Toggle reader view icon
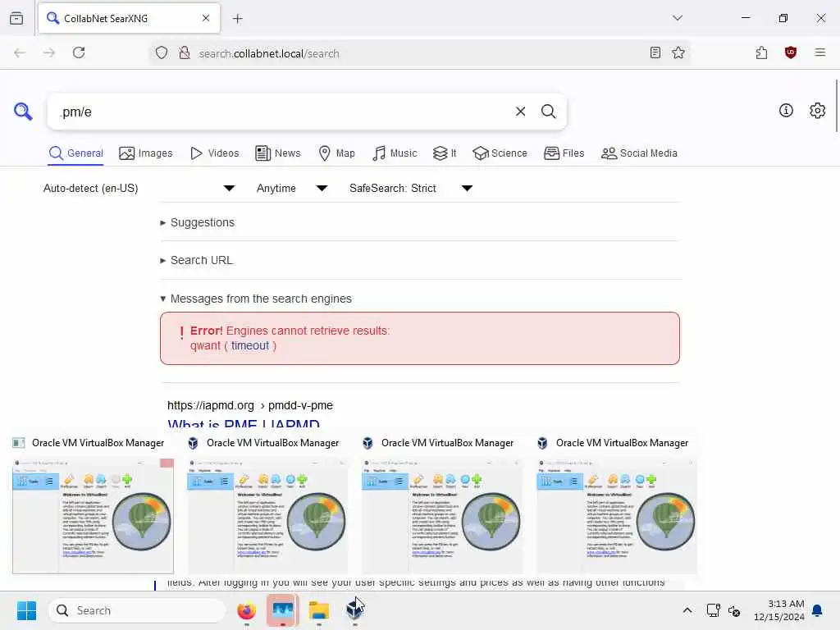This screenshot has height=630, width=840. [655, 52]
